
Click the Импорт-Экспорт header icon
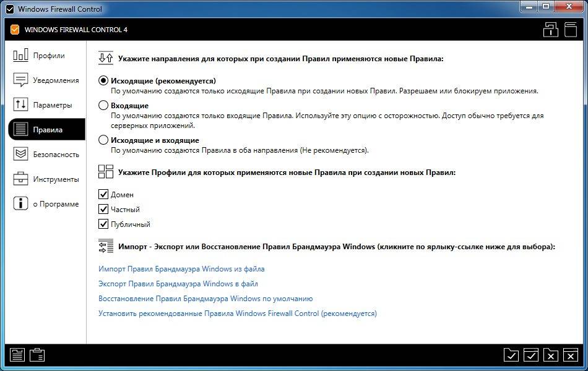pyautogui.click(x=106, y=246)
